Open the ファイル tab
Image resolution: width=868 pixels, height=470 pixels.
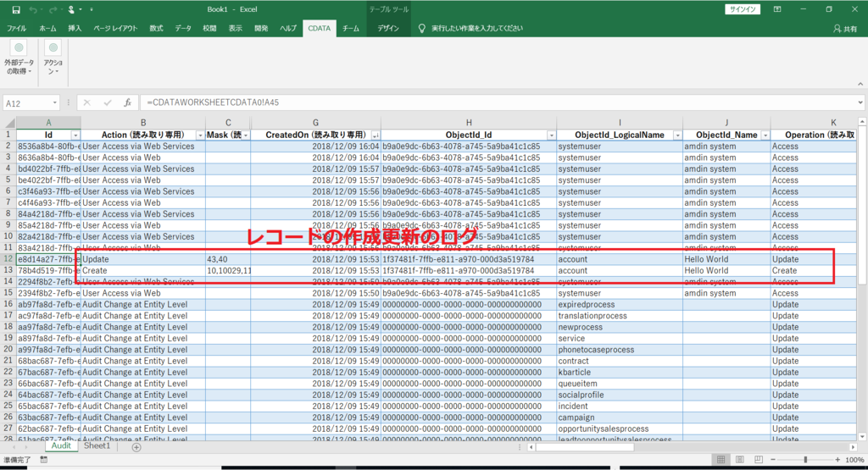click(17, 28)
